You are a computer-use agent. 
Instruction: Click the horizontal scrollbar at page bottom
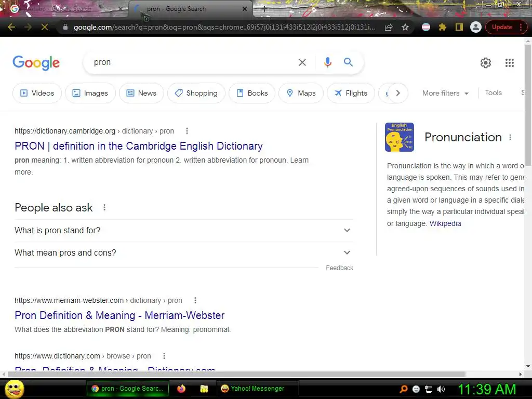click(x=236, y=374)
